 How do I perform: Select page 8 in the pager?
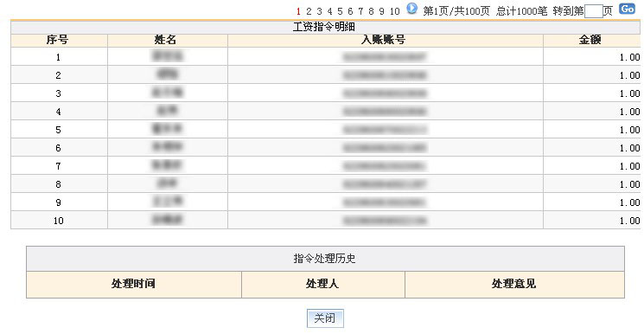pyautogui.click(x=371, y=11)
